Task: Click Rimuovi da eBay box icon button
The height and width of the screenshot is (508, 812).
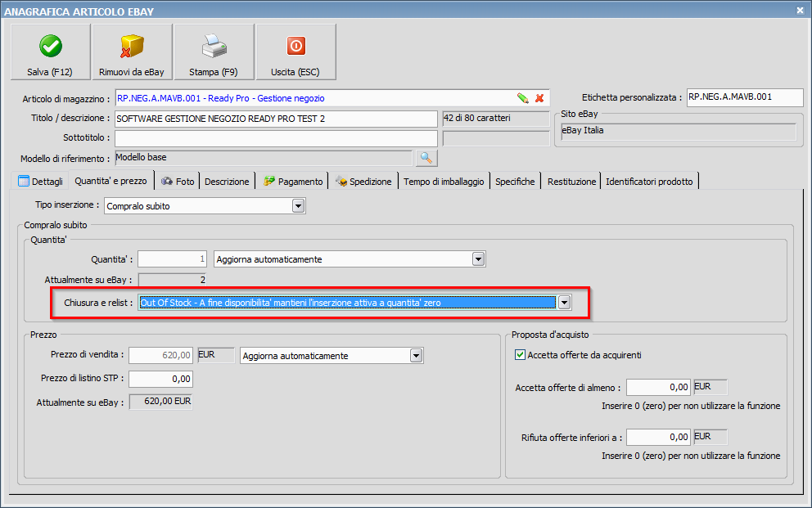Action: pyautogui.click(x=132, y=52)
